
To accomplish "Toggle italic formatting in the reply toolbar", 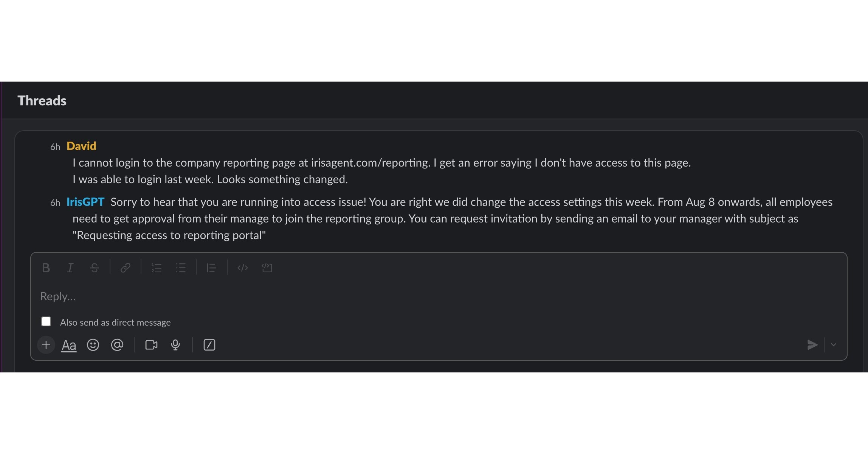I will click(70, 268).
